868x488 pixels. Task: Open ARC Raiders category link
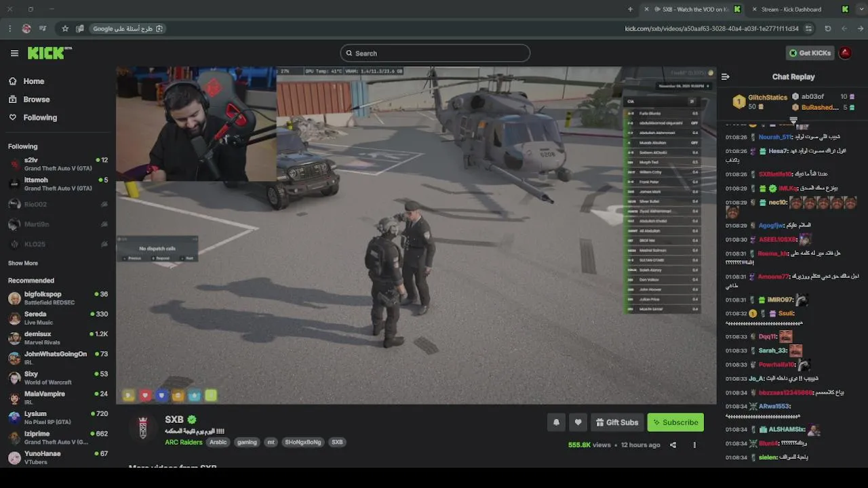point(184,442)
